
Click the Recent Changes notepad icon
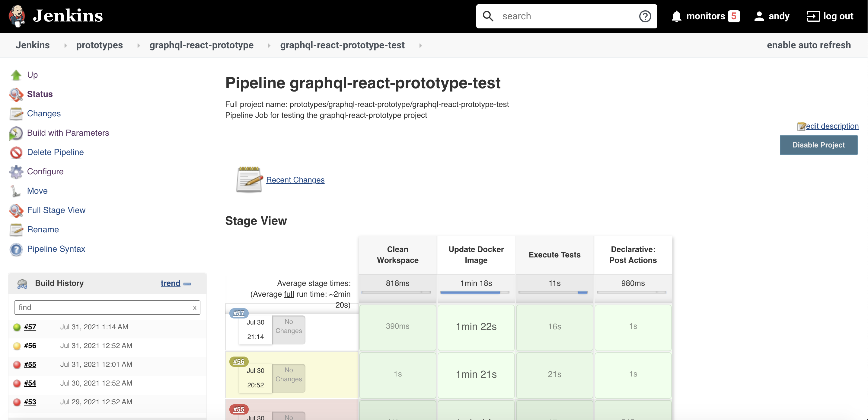(x=249, y=180)
